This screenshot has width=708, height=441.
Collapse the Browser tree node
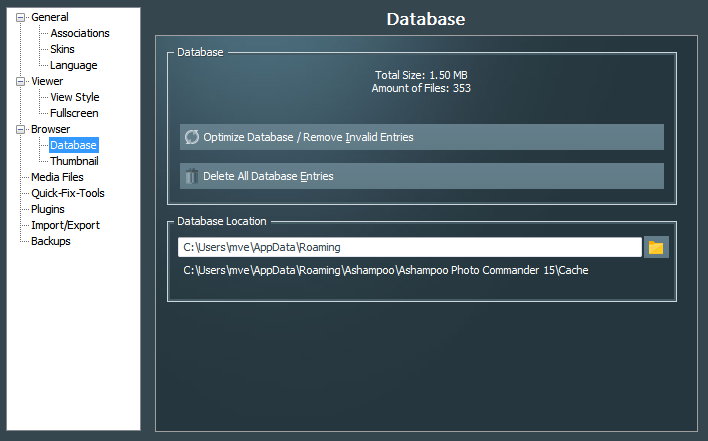click(21, 129)
